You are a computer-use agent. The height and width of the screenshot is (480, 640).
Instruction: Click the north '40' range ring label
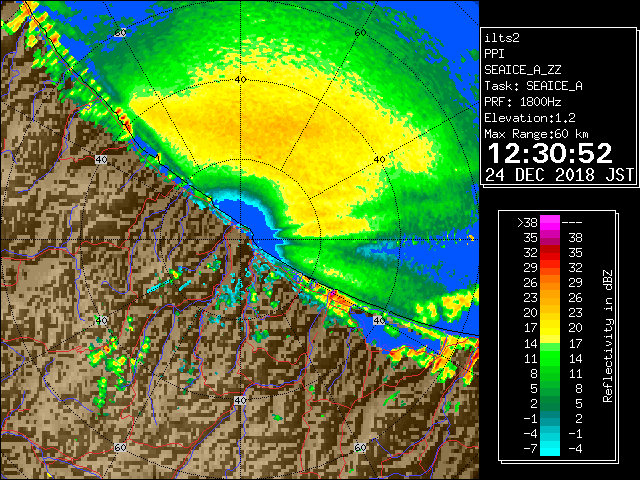[241, 79]
